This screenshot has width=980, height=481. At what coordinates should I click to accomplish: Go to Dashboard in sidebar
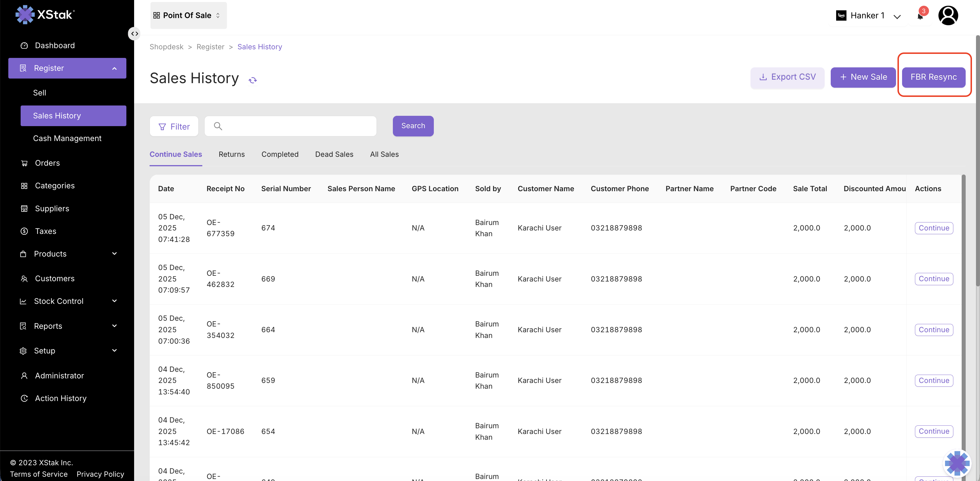pos(55,45)
